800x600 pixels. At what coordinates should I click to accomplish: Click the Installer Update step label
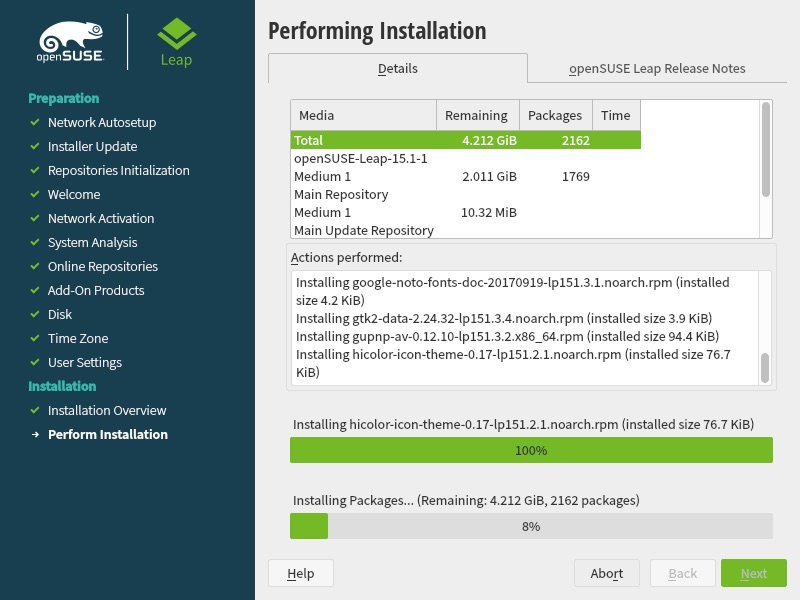pyautogui.click(x=92, y=146)
